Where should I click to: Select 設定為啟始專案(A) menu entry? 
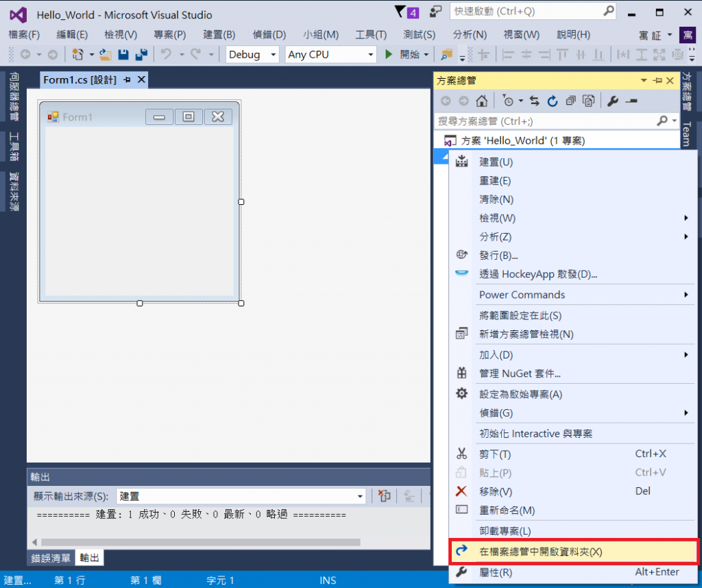572,394
